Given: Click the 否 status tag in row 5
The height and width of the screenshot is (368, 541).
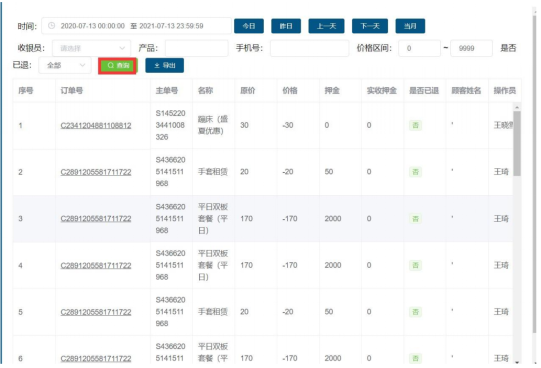Looking at the screenshot, I should (415, 312).
